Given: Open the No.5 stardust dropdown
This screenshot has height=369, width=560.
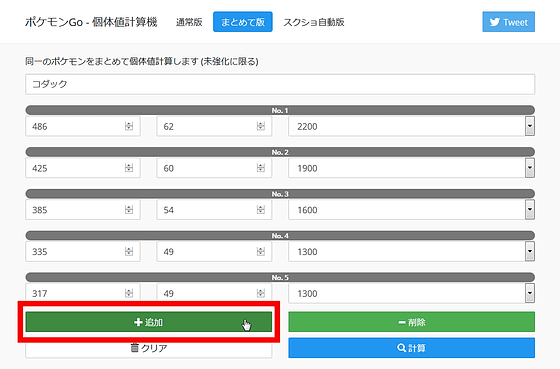Looking at the screenshot, I should [x=411, y=293].
